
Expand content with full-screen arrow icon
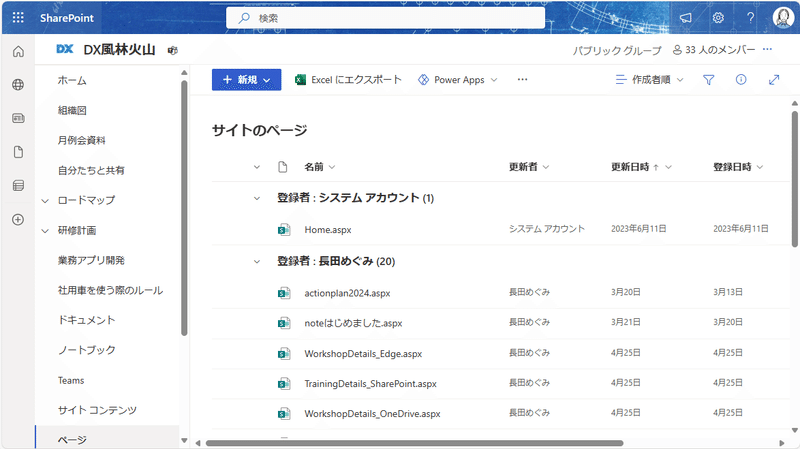[774, 80]
